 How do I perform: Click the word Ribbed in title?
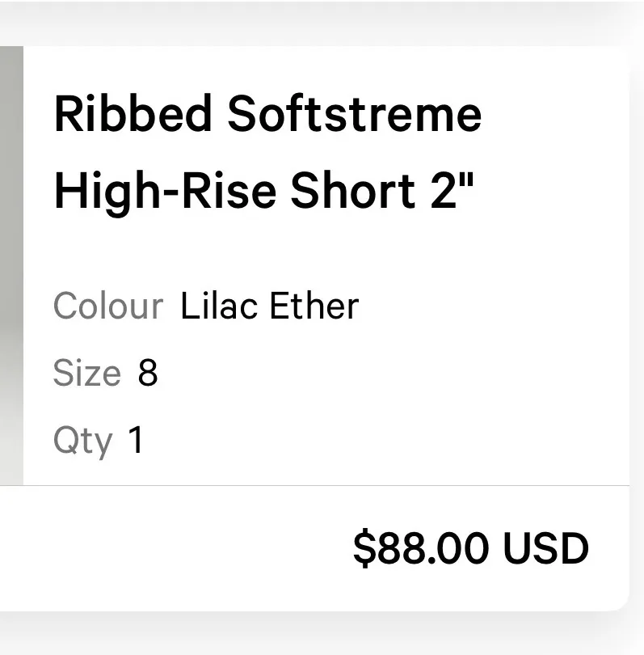133,114
